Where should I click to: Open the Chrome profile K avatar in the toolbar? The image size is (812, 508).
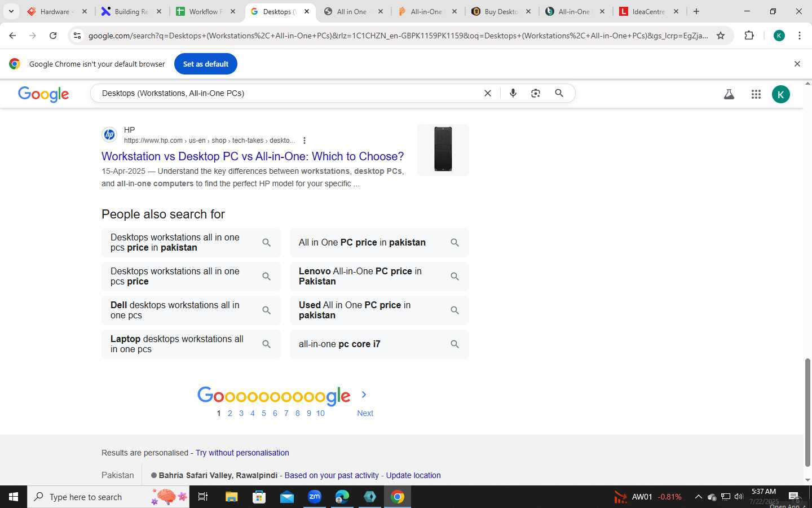pyautogui.click(x=779, y=36)
